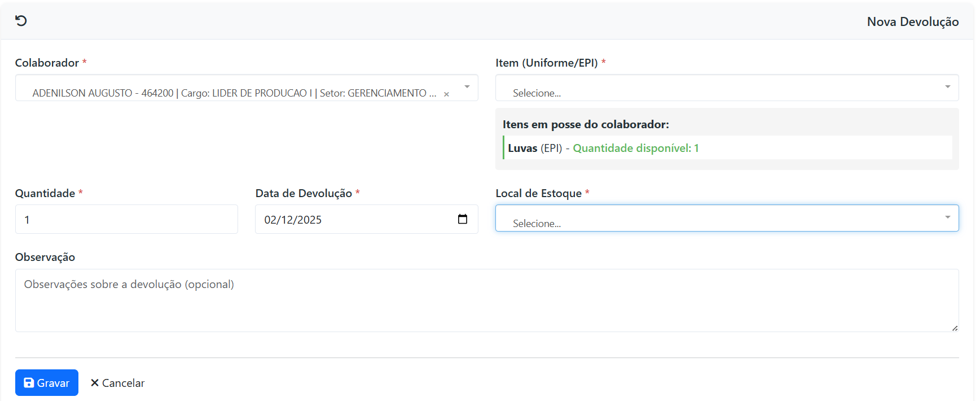Clear the selected colaborador with the x

coord(446,94)
